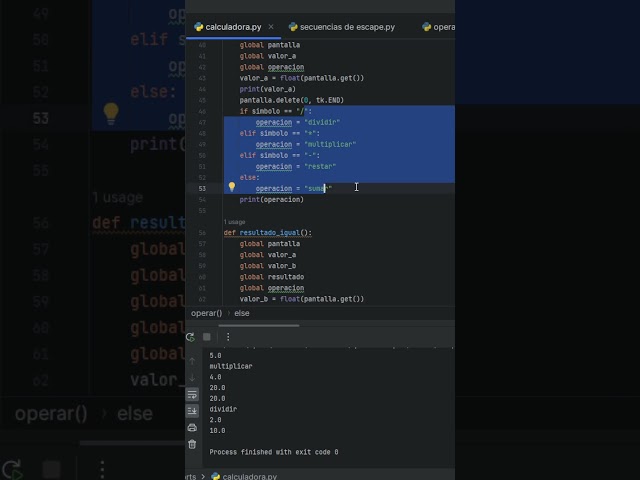Click the print console output icon
This screenshot has width=640, height=480.
click(x=192, y=428)
